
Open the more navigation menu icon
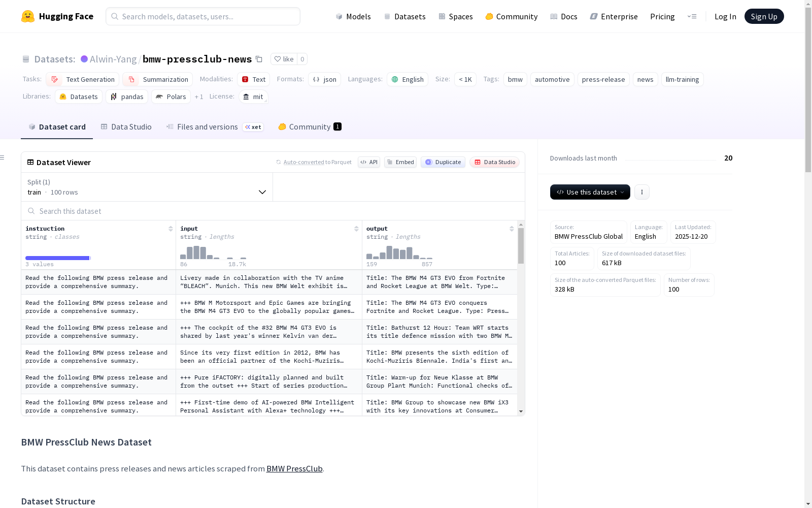click(692, 16)
